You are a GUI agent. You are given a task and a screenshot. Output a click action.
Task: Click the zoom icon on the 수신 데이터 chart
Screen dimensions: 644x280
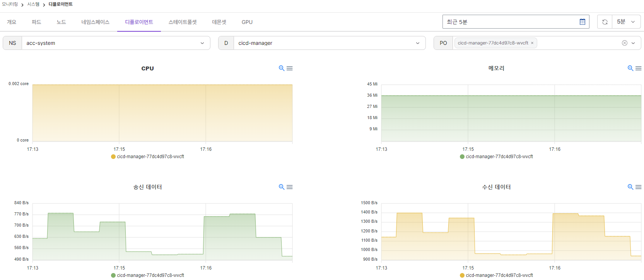click(x=630, y=187)
